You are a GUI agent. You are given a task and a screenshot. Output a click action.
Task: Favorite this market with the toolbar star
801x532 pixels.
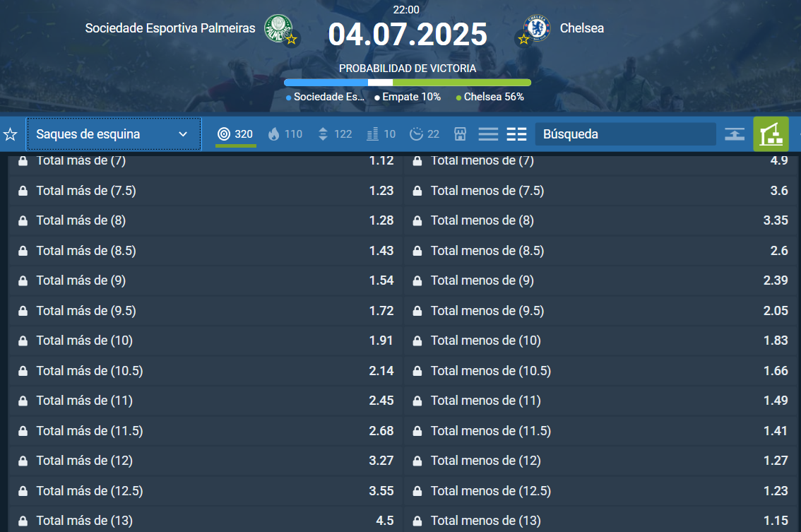click(10, 134)
